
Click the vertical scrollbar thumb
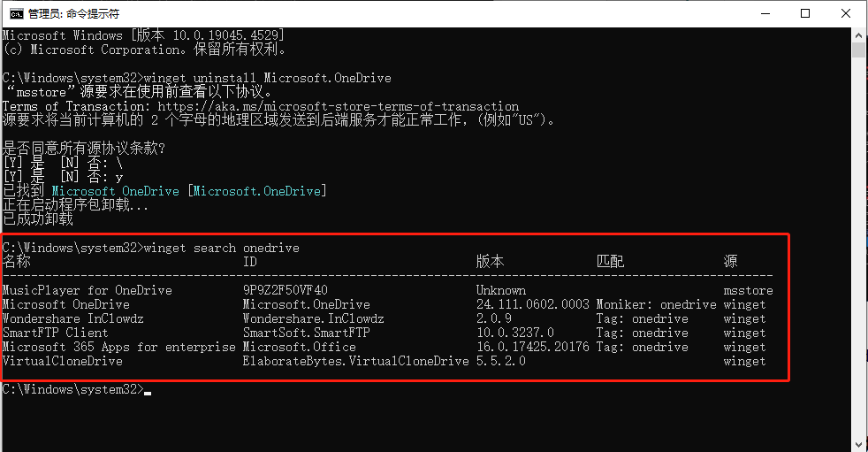pyautogui.click(x=858, y=50)
